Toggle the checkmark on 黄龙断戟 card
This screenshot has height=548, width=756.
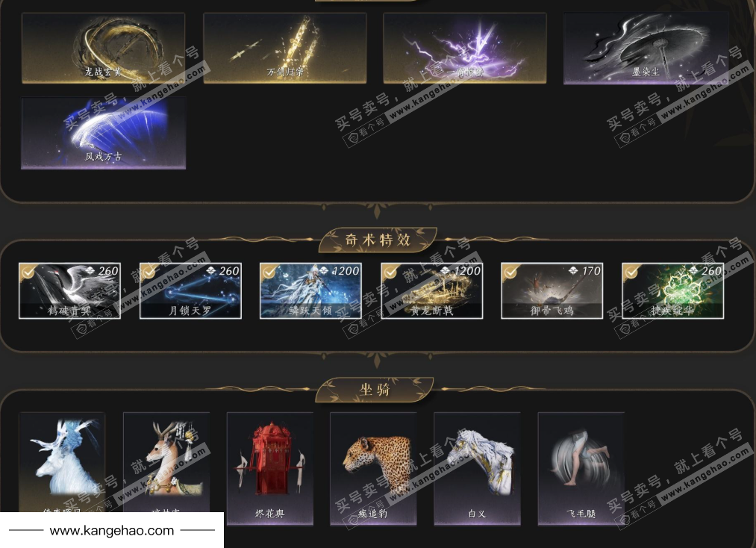[390, 272]
